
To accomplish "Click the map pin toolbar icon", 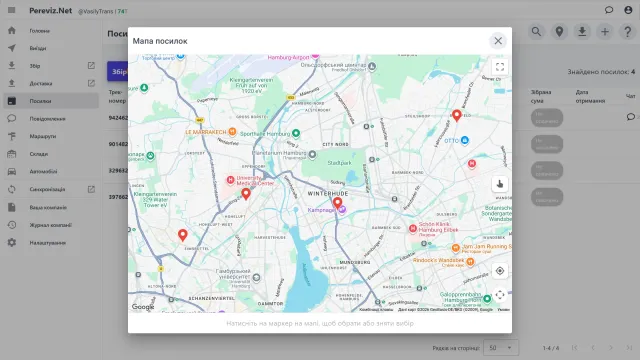I will (x=559, y=31).
